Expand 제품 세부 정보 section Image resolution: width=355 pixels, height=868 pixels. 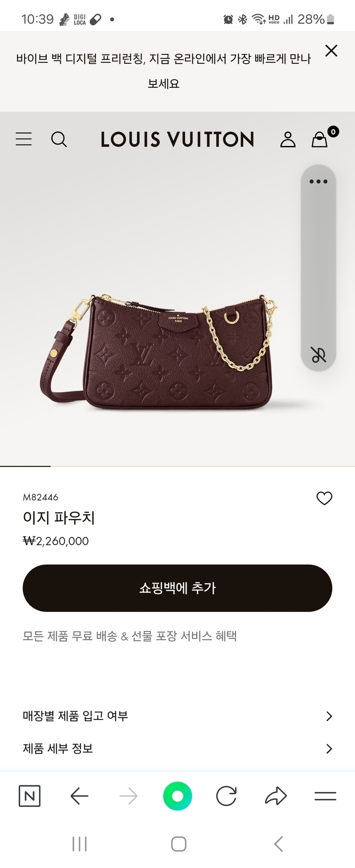coord(177,749)
